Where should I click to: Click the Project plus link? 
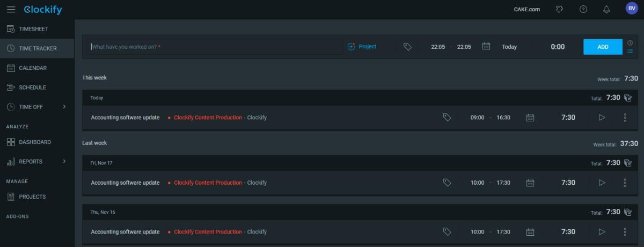point(362,47)
